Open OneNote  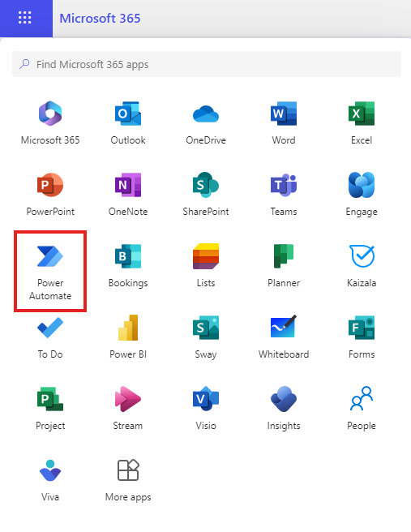[x=128, y=195]
